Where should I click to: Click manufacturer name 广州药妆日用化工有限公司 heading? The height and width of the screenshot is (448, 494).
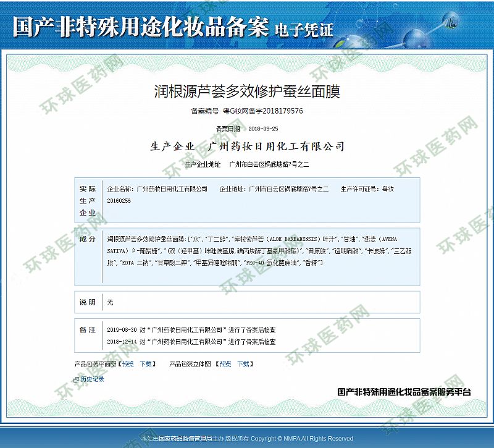pos(276,146)
